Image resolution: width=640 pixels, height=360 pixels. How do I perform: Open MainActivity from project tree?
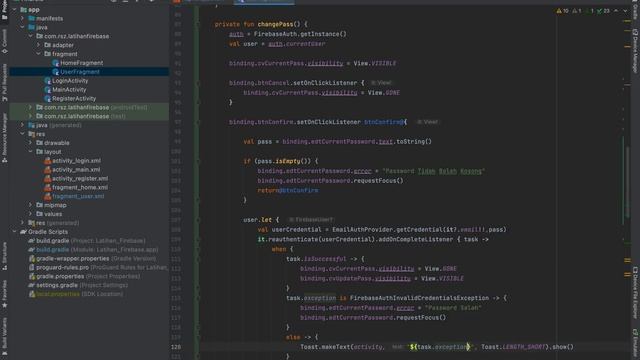tap(69, 90)
